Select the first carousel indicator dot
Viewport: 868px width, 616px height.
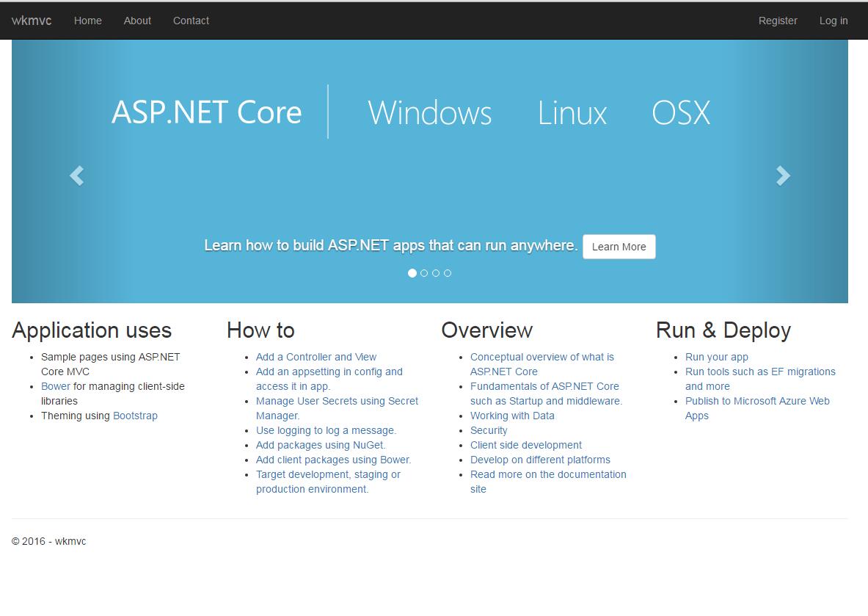[x=412, y=273]
